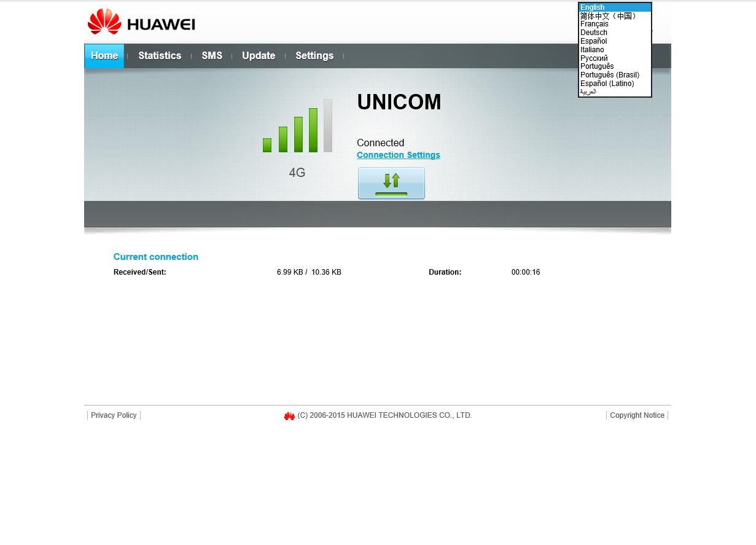This screenshot has width=756, height=545.
Task: Go to the Update tab
Action: click(x=259, y=56)
